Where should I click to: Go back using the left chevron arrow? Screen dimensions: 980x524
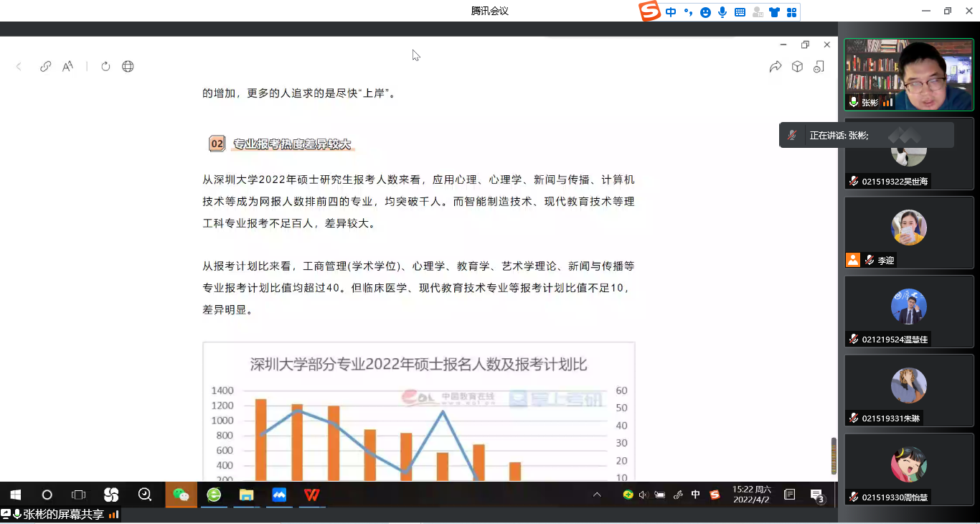point(19,67)
